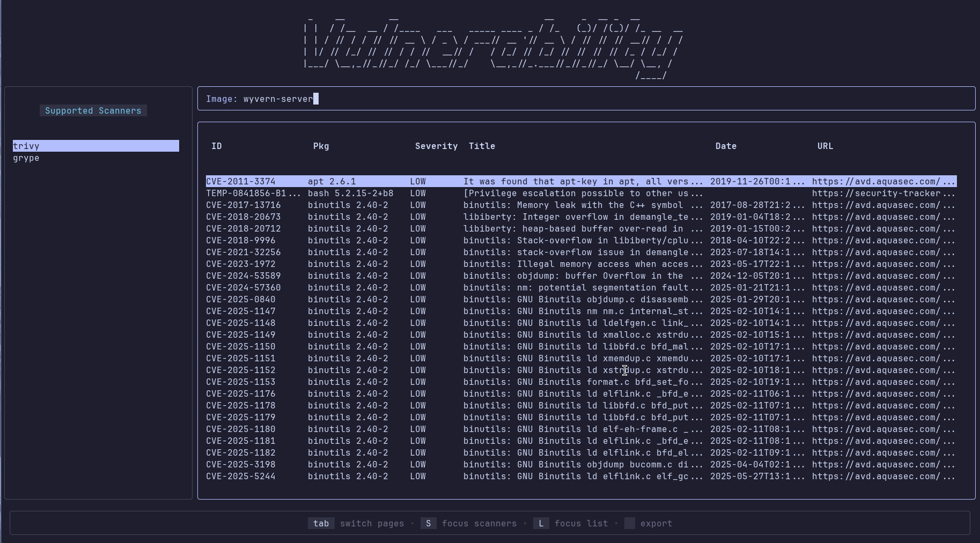This screenshot has width=980, height=543.
Task: Click the ID column header
Action: [x=216, y=146]
